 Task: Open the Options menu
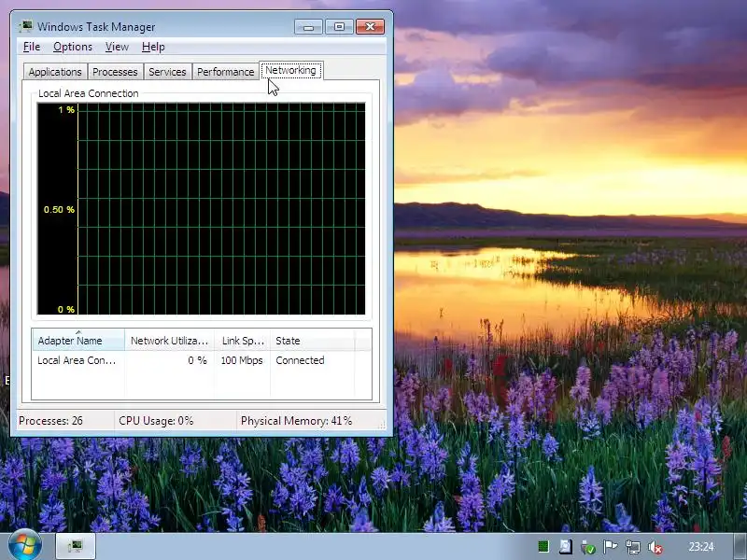pyautogui.click(x=73, y=47)
